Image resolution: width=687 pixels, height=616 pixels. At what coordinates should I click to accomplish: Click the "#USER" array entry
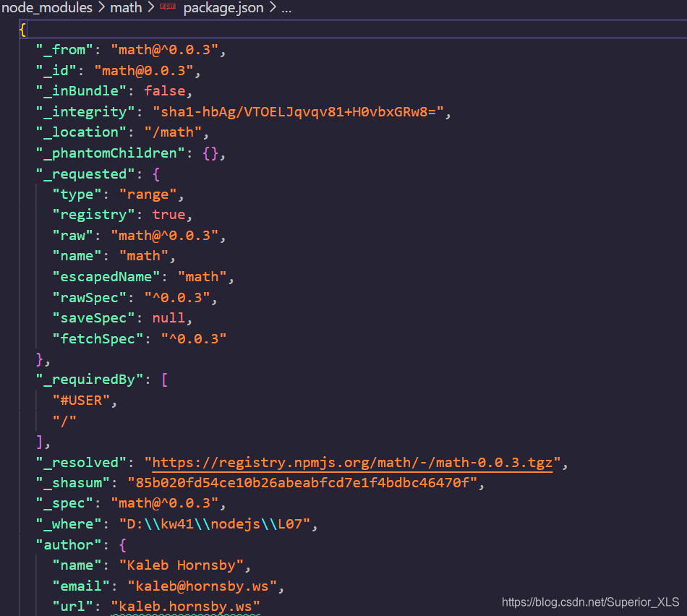81,401
